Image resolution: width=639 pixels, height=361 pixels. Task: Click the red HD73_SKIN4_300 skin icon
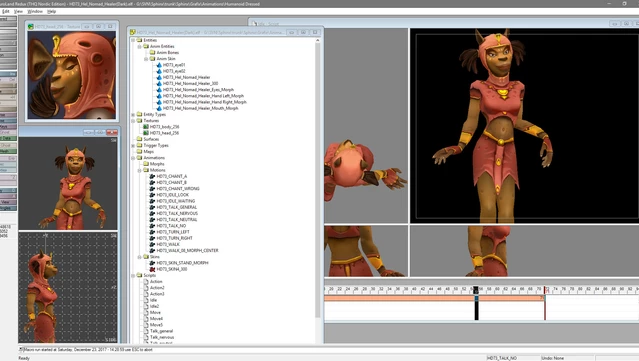tap(152, 269)
